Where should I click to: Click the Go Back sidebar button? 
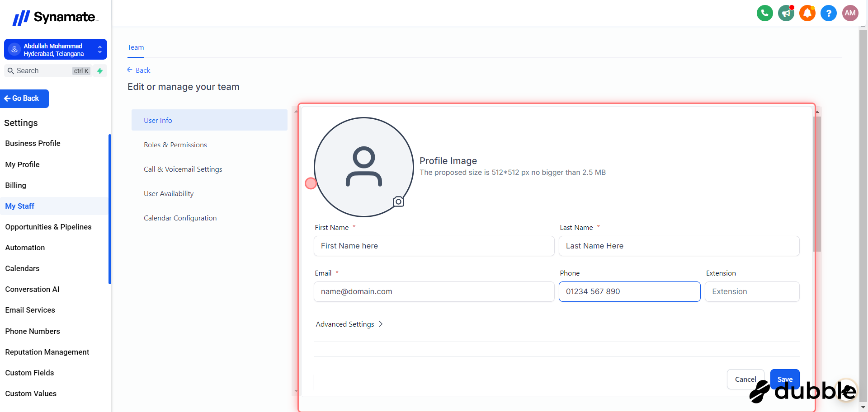point(24,98)
